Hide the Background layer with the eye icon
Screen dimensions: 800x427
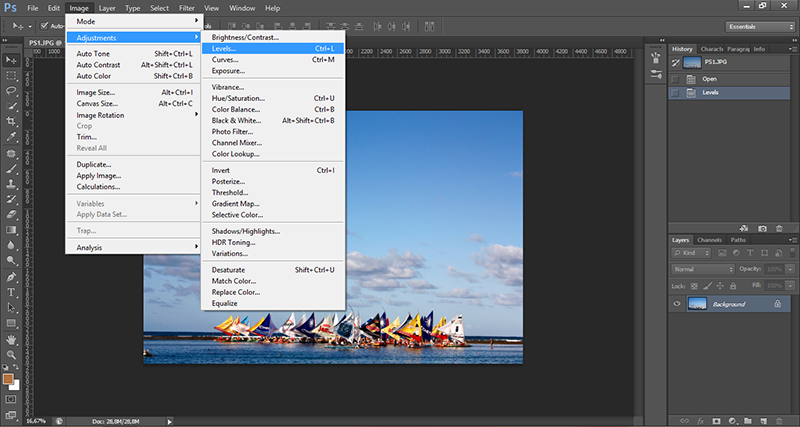click(x=677, y=303)
